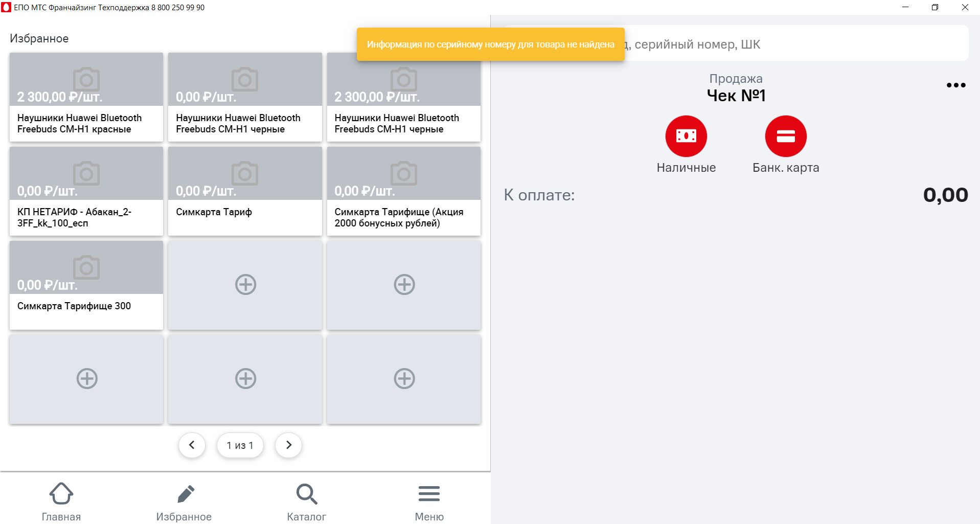Pay with cash via Наличные icon
The image size is (980, 524).
click(x=686, y=136)
